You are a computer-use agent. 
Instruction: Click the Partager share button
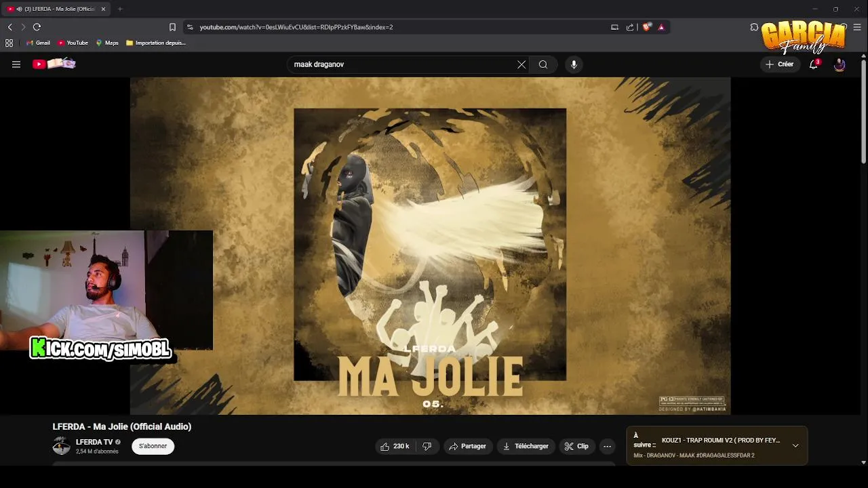click(x=467, y=446)
